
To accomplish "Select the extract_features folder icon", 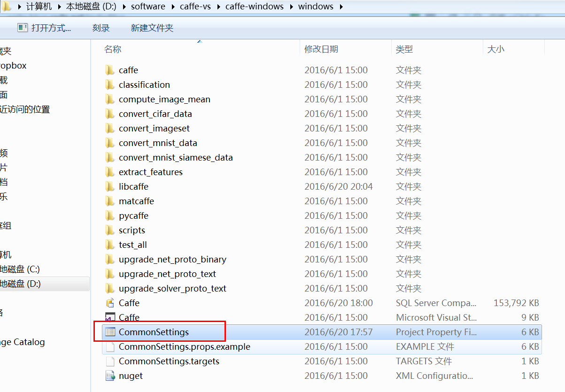I will [110, 172].
